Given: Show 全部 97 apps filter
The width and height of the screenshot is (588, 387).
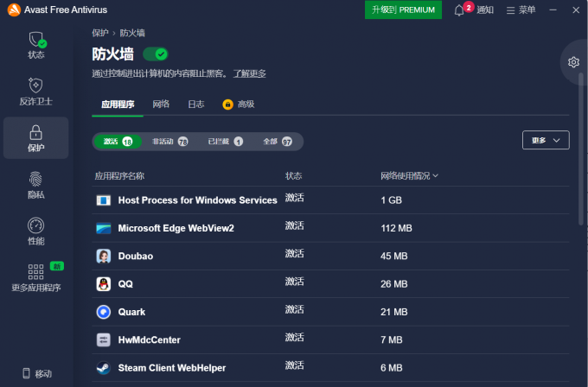Looking at the screenshot, I should pyautogui.click(x=278, y=142).
